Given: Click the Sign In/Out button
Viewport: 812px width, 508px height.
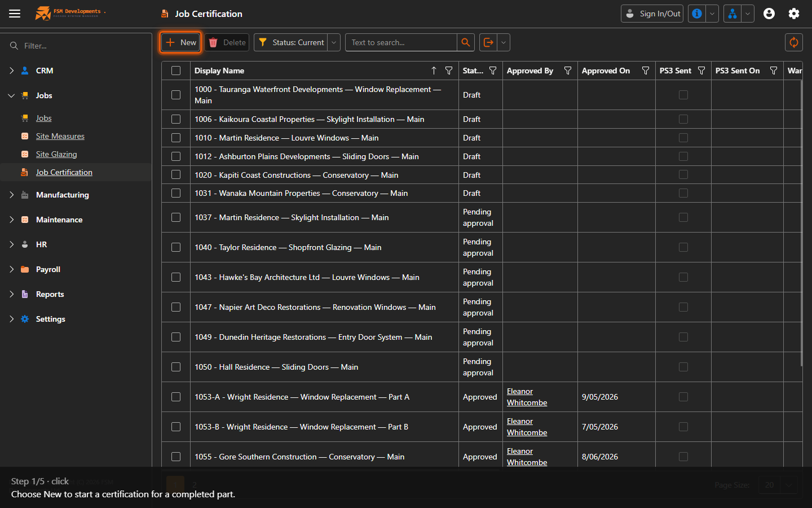Looking at the screenshot, I should point(652,14).
